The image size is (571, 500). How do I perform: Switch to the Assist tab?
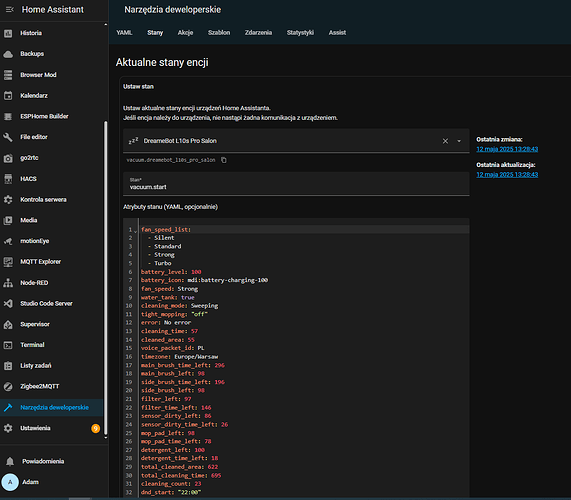click(337, 33)
